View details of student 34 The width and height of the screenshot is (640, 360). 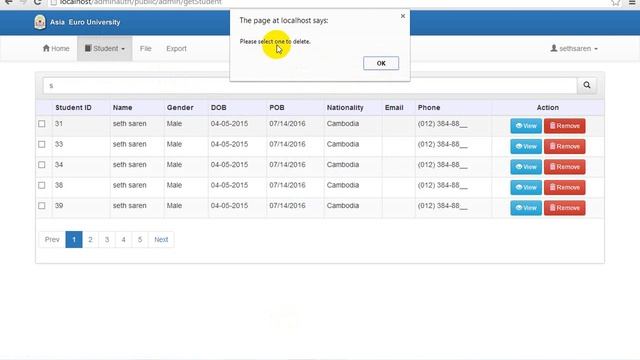(526, 167)
